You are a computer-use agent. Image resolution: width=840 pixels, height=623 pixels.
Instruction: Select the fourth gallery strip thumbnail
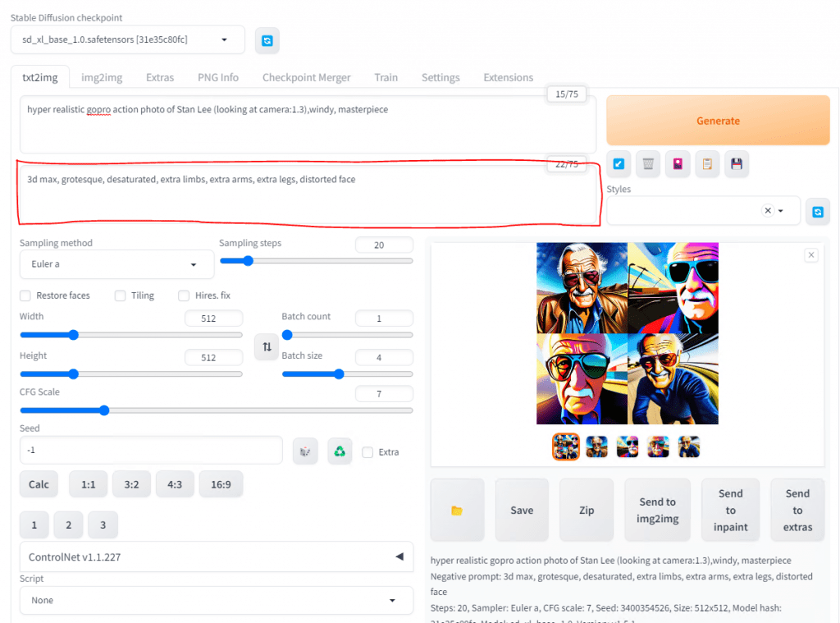pyautogui.click(x=658, y=446)
